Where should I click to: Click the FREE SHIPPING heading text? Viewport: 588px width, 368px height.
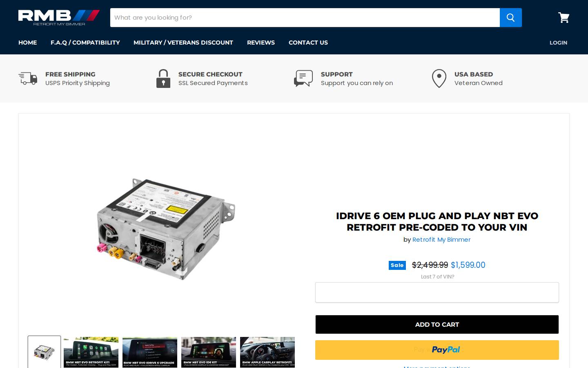(x=70, y=74)
